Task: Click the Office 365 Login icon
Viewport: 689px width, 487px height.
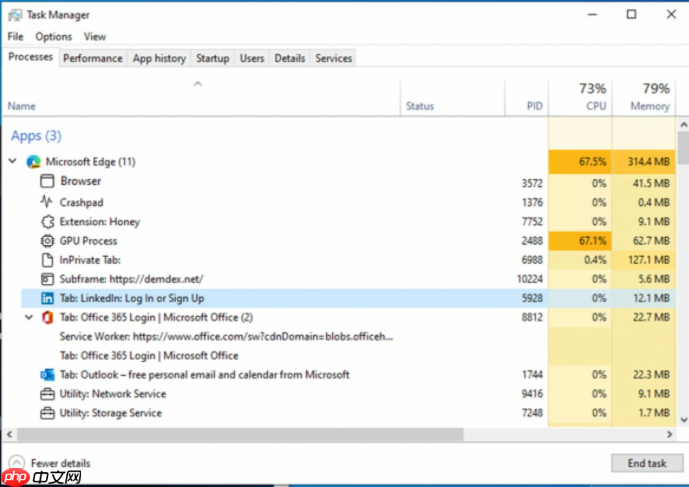Action: point(47,318)
